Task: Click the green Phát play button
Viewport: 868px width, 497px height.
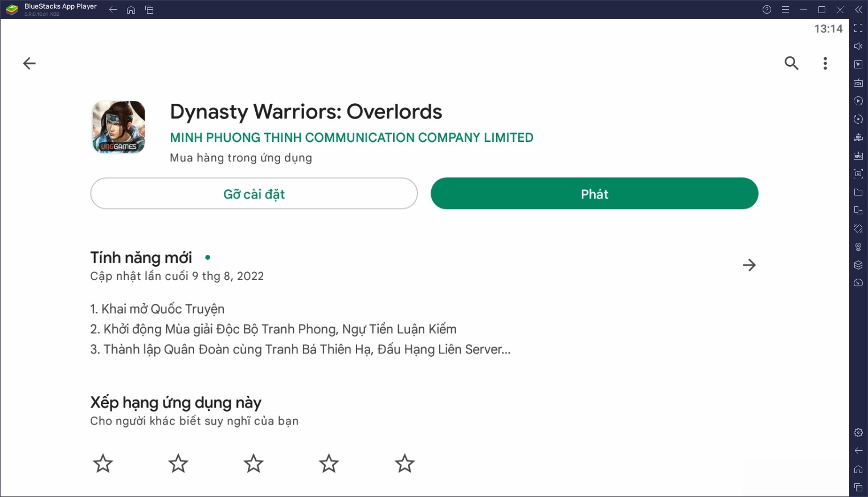Action: tap(594, 194)
